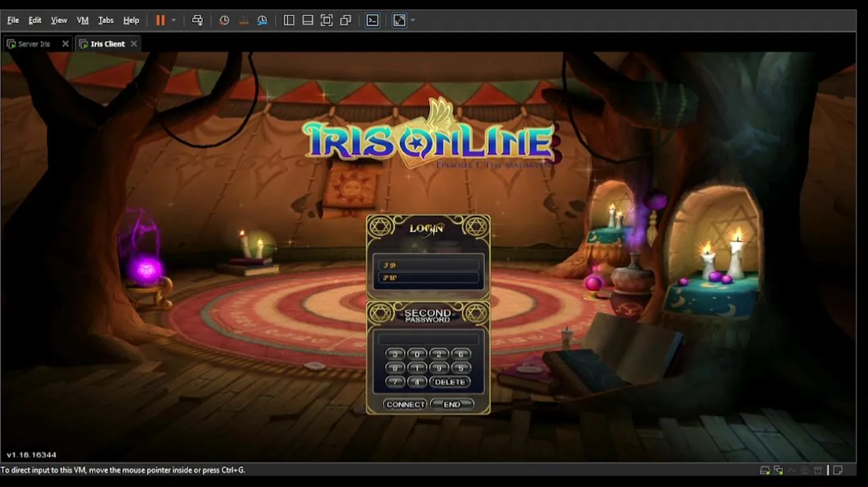
Task: Click the CONNECT button
Action: [405, 404]
